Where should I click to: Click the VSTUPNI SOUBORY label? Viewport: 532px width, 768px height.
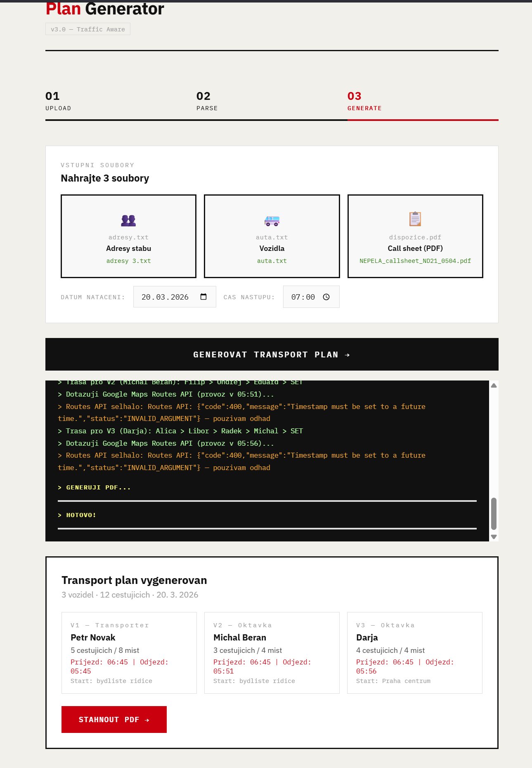click(x=97, y=165)
